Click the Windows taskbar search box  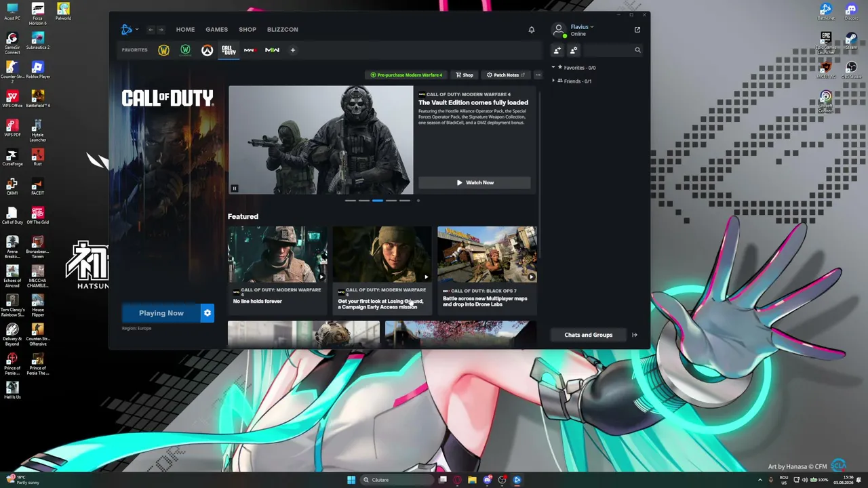coord(397,480)
